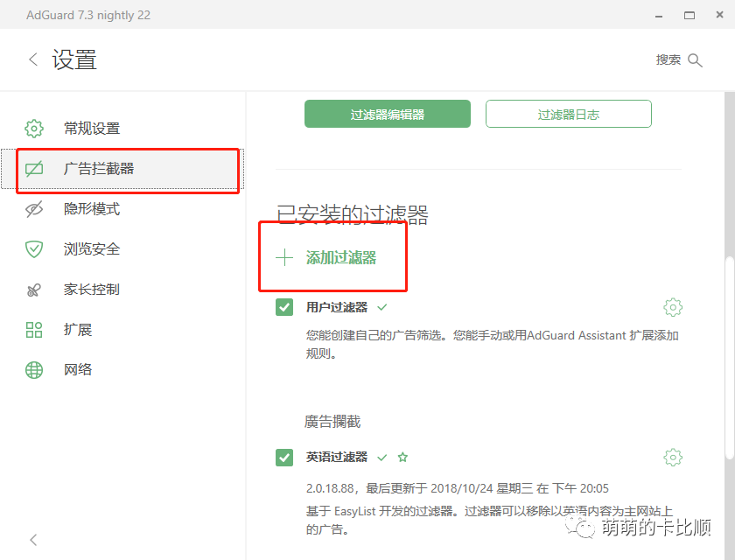
Task: Click the 隐形模式 crossed-eye icon
Action: pyautogui.click(x=34, y=209)
